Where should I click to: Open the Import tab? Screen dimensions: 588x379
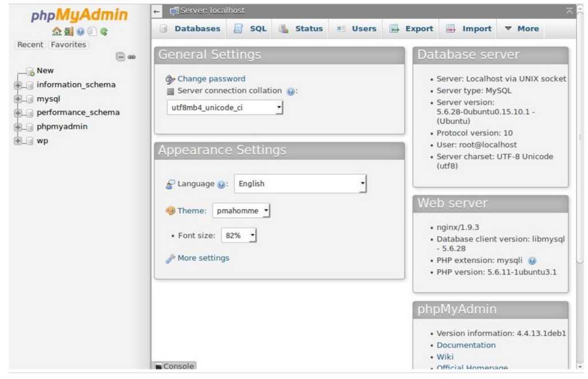(x=469, y=29)
